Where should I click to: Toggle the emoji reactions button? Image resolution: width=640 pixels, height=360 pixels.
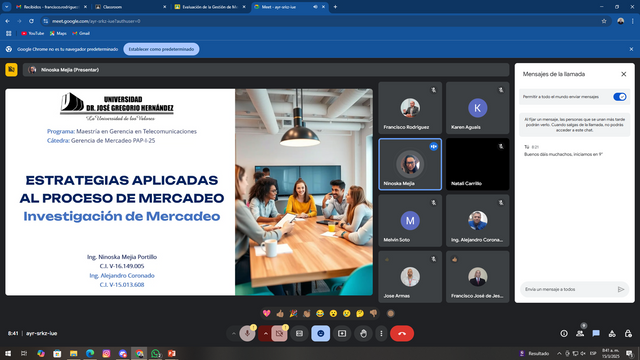[x=321, y=333]
